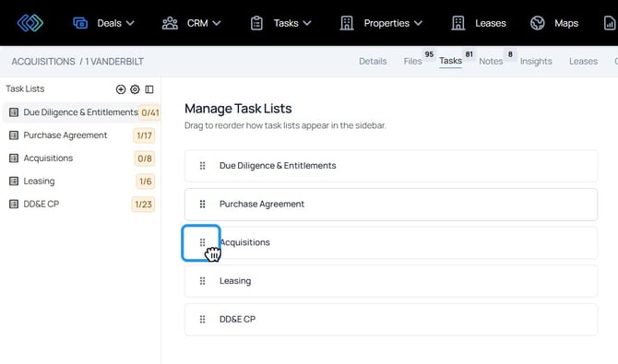
Task: Click list icon beside Due Diligence & Entitlements
Action: (x=14, y=112)
